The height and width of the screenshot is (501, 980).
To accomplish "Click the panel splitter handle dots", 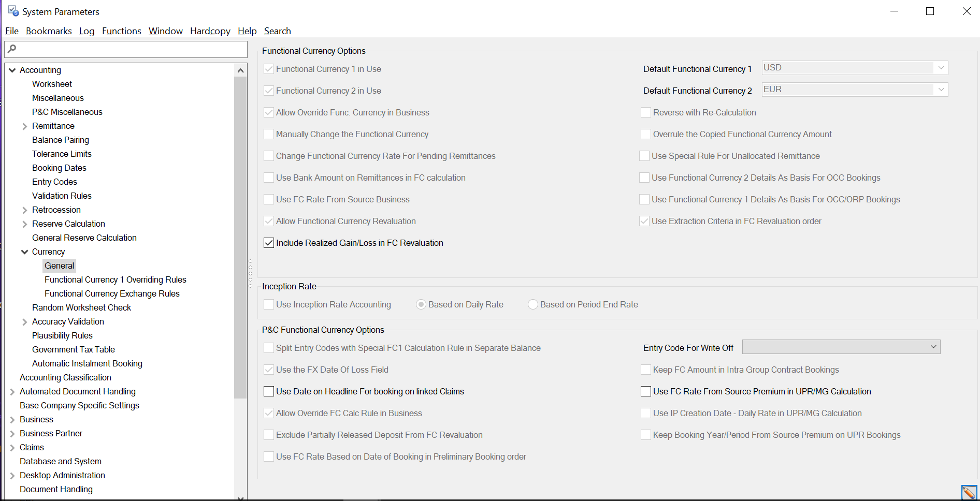I will coord(251,273).
